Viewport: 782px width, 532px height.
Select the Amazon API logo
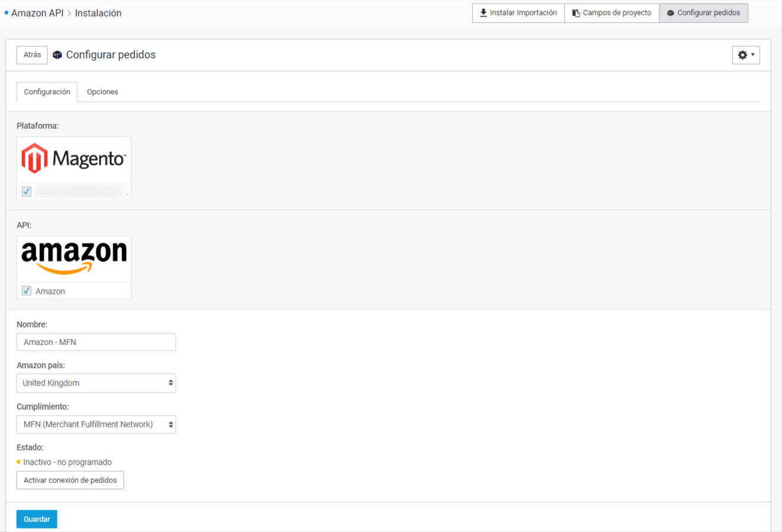coord(74,258)
